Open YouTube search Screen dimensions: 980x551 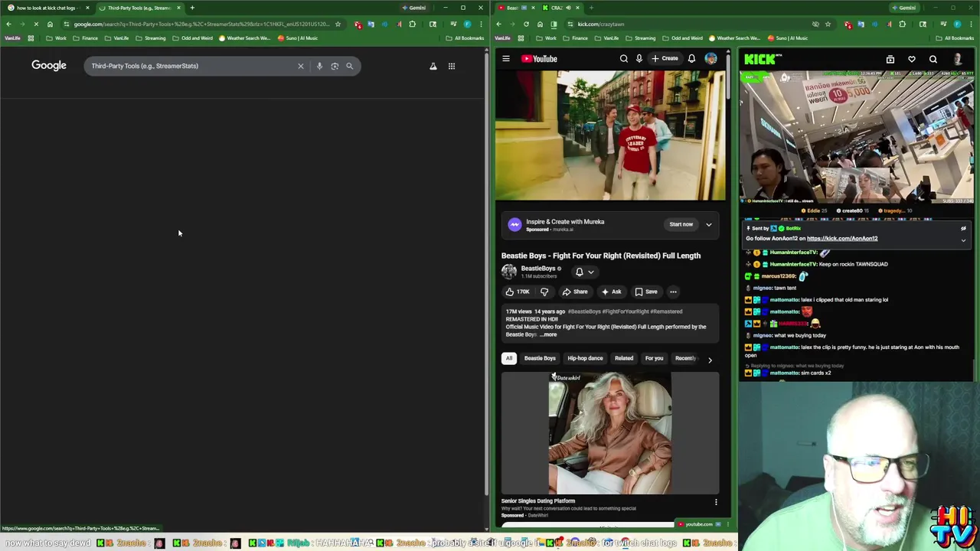(x=623, y=58)
